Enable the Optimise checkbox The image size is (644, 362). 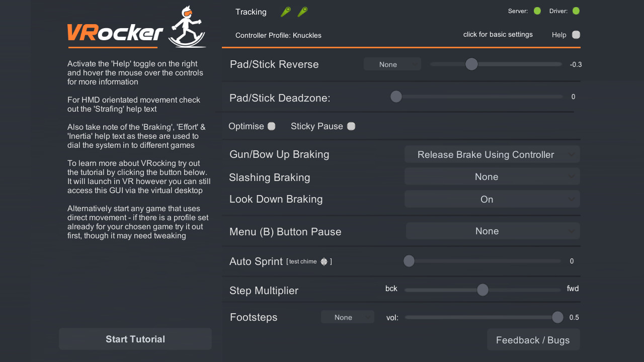[271, 126]
